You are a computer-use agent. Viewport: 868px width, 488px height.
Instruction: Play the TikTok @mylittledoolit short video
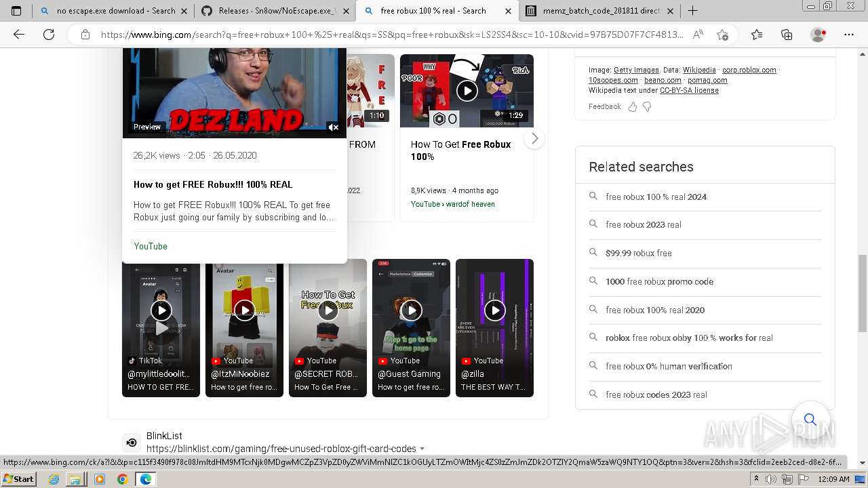point(161,310)
